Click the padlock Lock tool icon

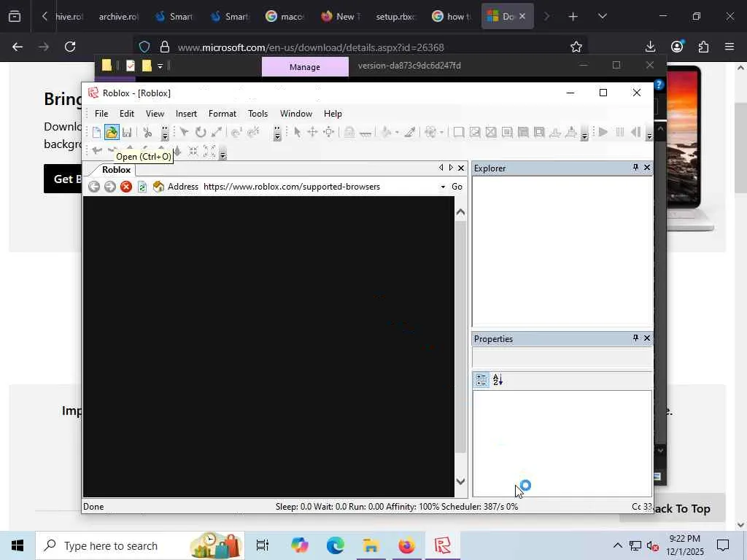pos(349,133)
